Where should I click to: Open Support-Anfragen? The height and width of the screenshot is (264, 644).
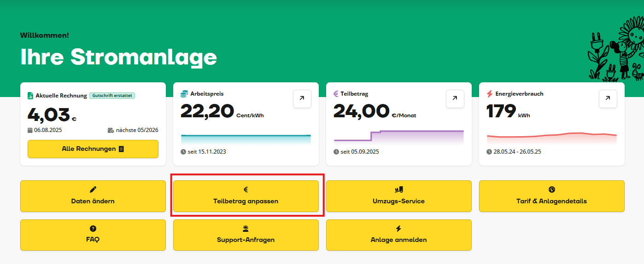point(246,235)
